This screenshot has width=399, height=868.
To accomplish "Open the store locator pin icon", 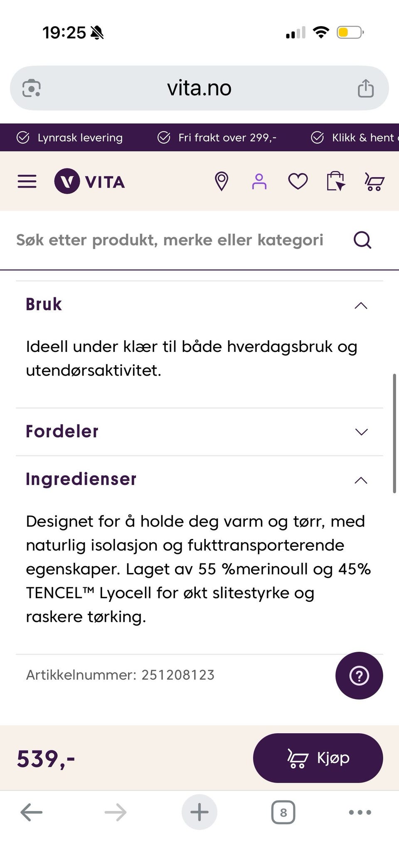I will (222, 181).
